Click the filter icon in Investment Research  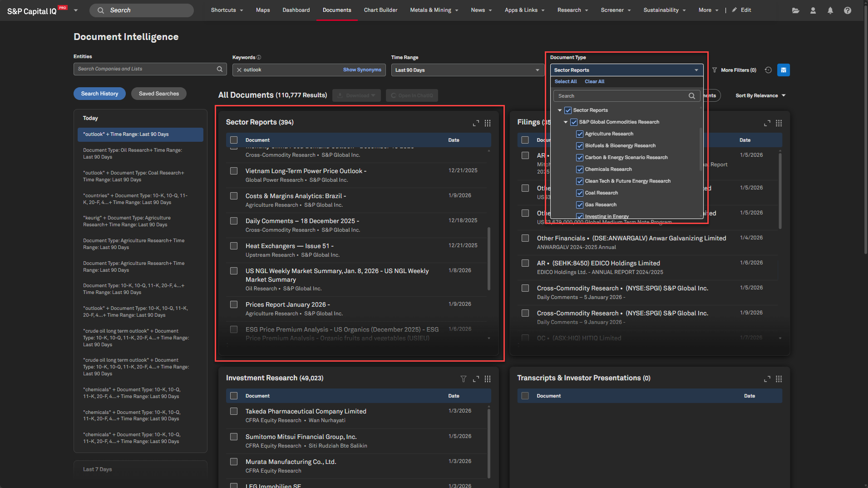pyautogui.click(x=463, y=379)
